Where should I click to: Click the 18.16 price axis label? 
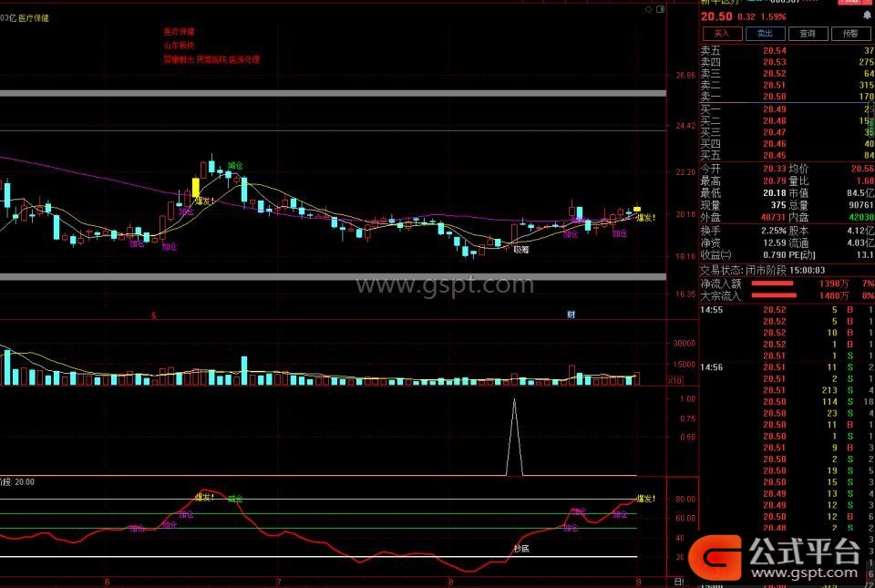click(x=685, y=256)
